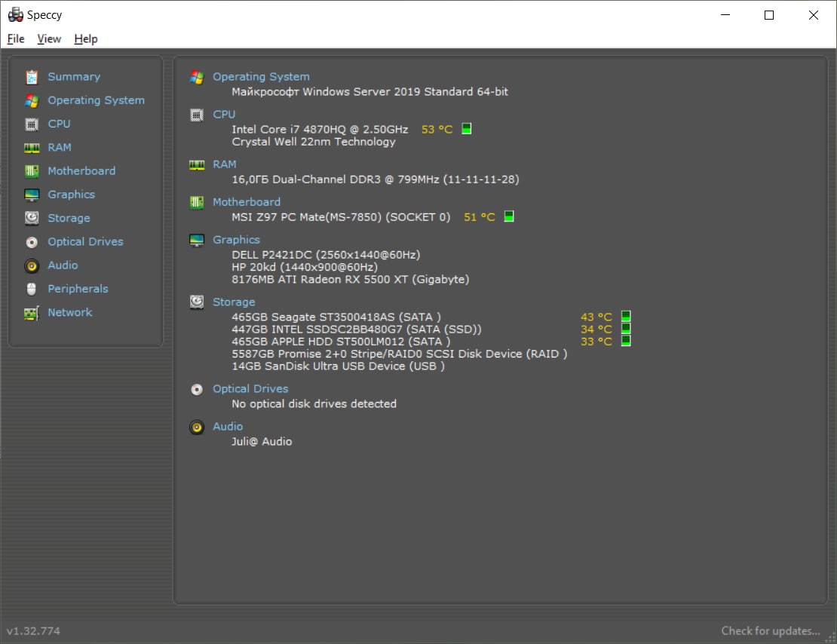Click the SanDisk Ultra USB Device line
837x644 pixels.
click(x=338, y=366)
